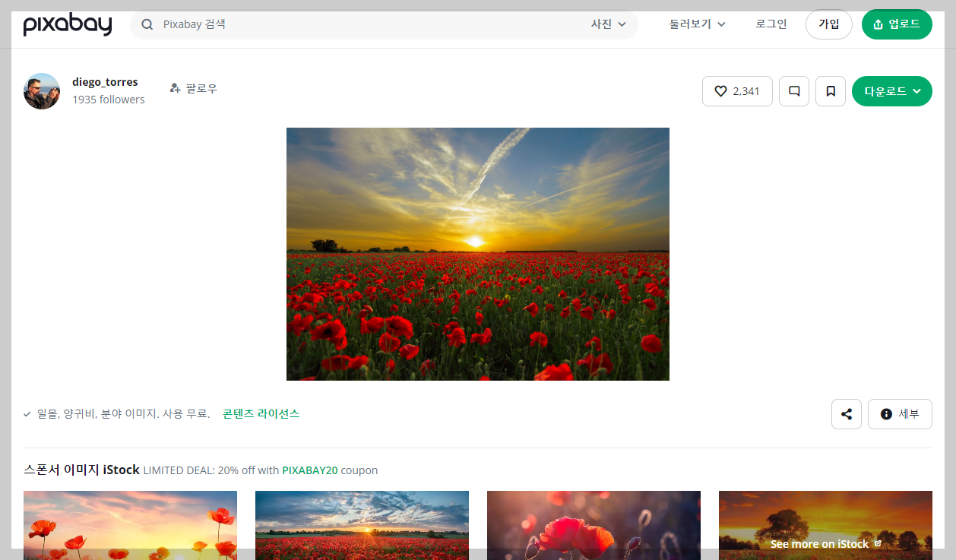This screenshot has width=956, height=560.
Task: Click the 스폰서 이미지 iStock heading
Action: pyautogui.click(x=81, y=470)
